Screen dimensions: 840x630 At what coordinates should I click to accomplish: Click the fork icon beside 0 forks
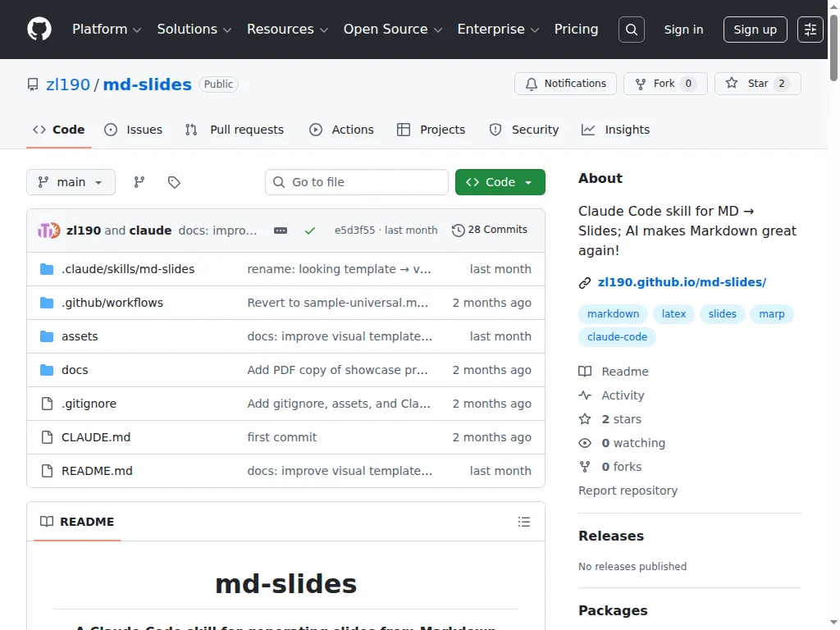(x=584, y=467)
